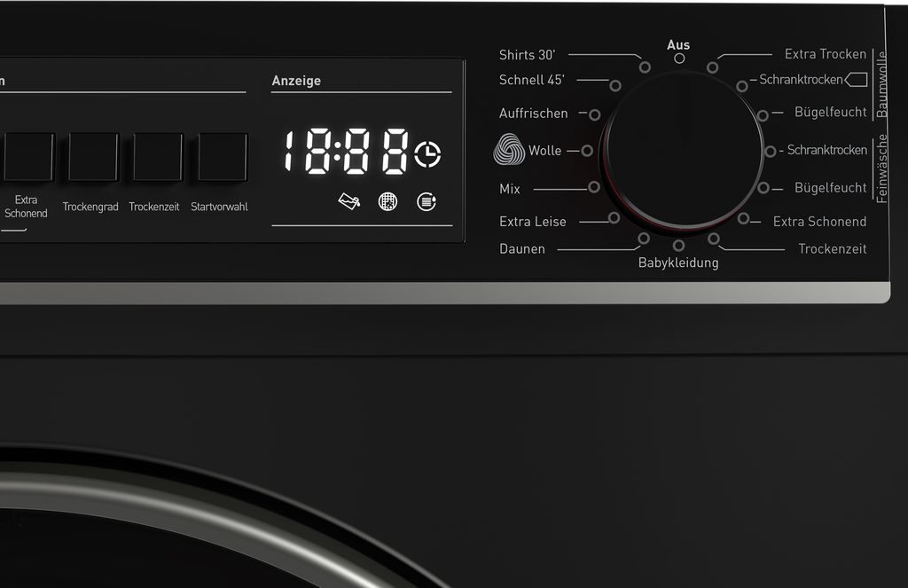Image resolution: width=908 pixels, height=588 pixels.
Task: Tap the Babykleidung label
Action: coord(678,263)
